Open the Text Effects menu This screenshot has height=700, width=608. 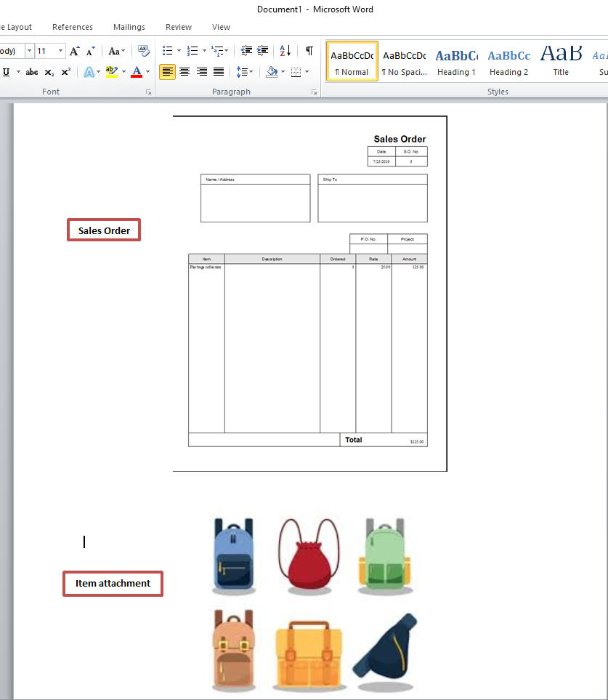click(x=92, y=72)
